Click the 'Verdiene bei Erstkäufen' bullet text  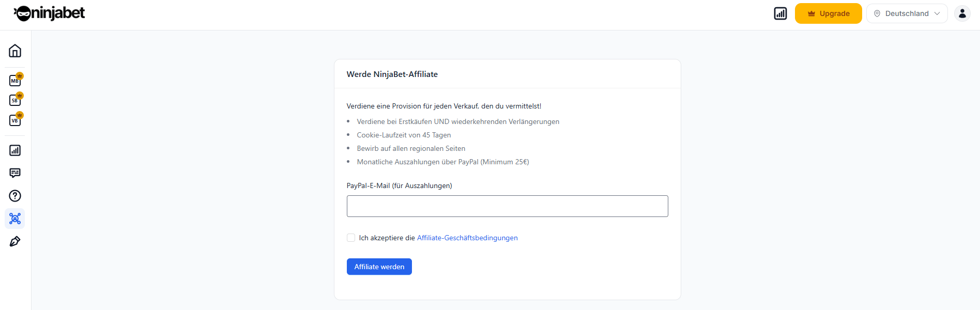click(458, 121)
